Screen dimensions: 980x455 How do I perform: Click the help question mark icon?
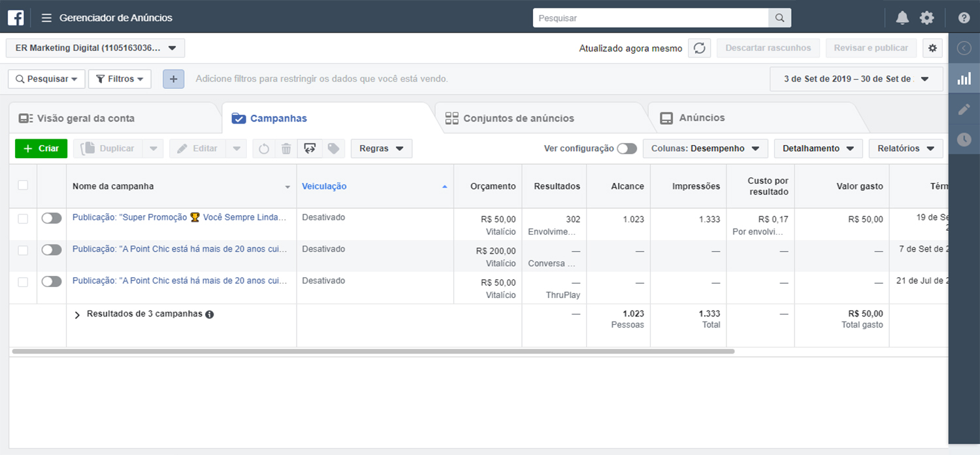click(x=964, y=18)
